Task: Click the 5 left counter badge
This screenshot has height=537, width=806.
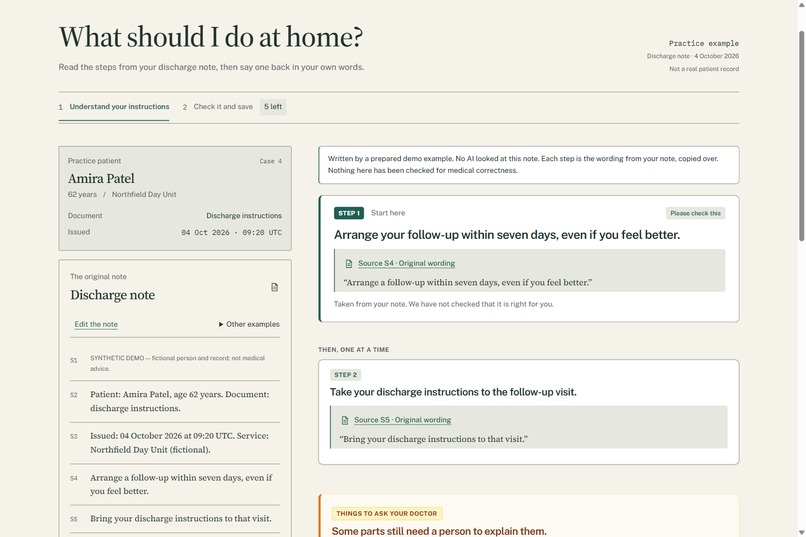Action: (273, 107)
